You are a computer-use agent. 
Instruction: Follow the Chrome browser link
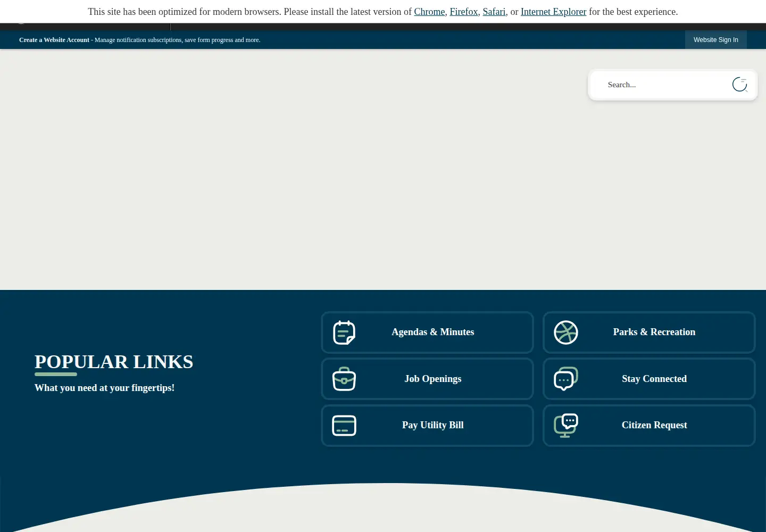pos(429,12)
